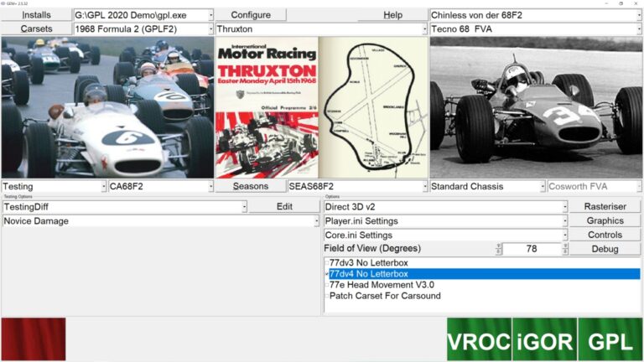
Task: Click the red flag button at bottom left
Action: (x=34, y=339)
